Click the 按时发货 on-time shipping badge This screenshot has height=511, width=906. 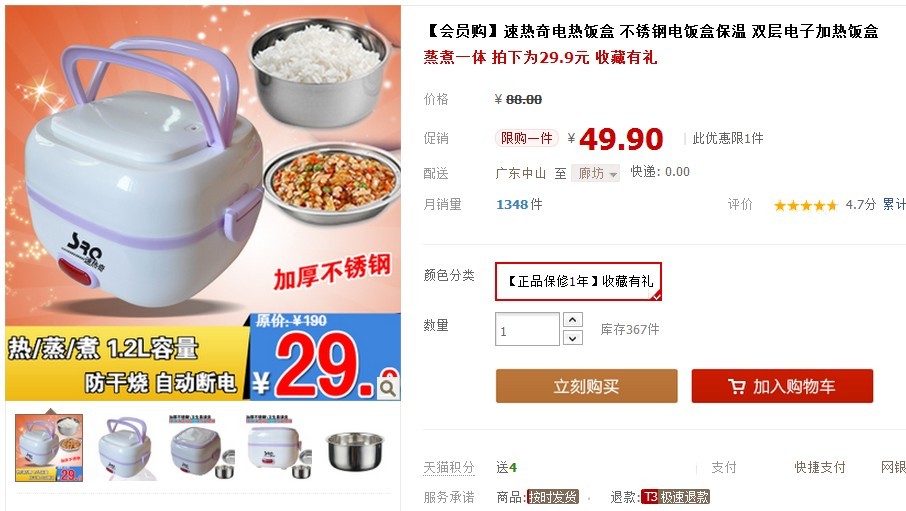(x=552, y=497)
